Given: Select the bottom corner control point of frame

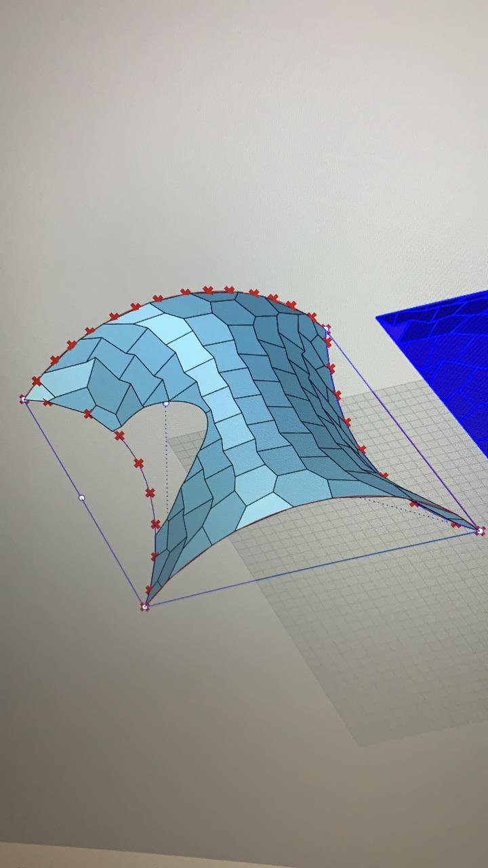Looking at the screenshot, I should (x=144, y=606).
